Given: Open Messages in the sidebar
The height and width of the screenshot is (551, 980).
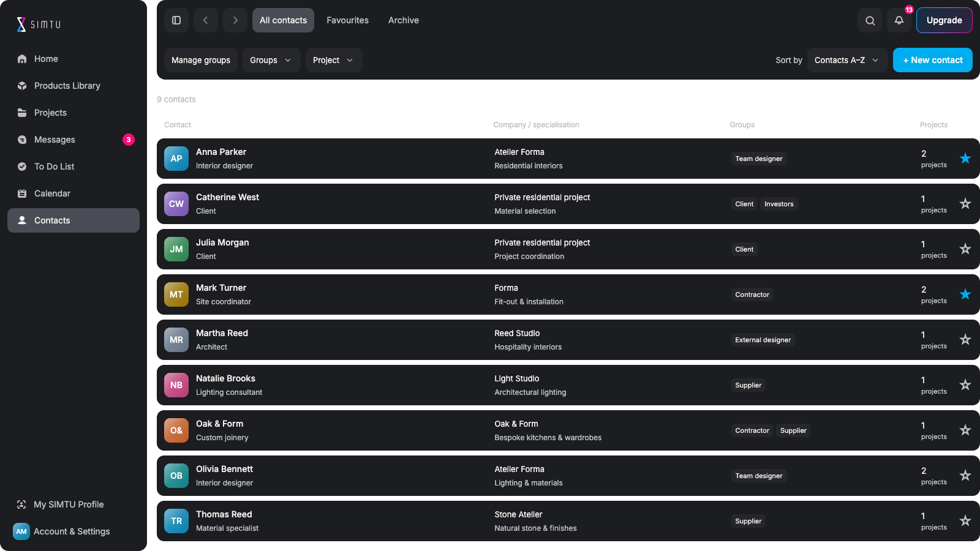Looking at the screenshot, I should 73,140.
